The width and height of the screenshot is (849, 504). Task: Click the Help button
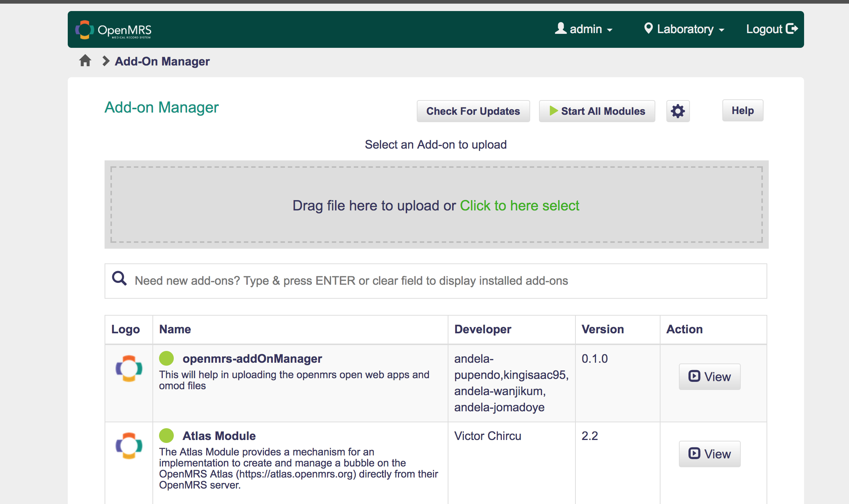743,110
